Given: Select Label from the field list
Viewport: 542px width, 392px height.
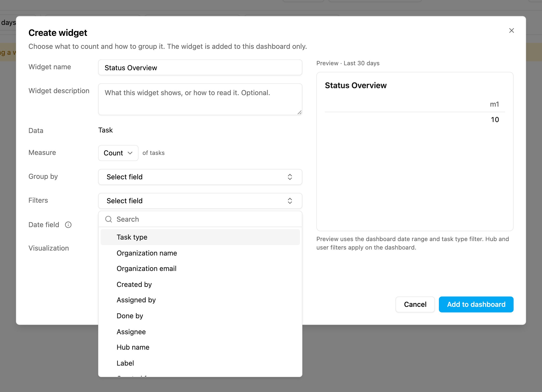Looking at the screenshot, I should pyautogui.click(x=200, y=363).
